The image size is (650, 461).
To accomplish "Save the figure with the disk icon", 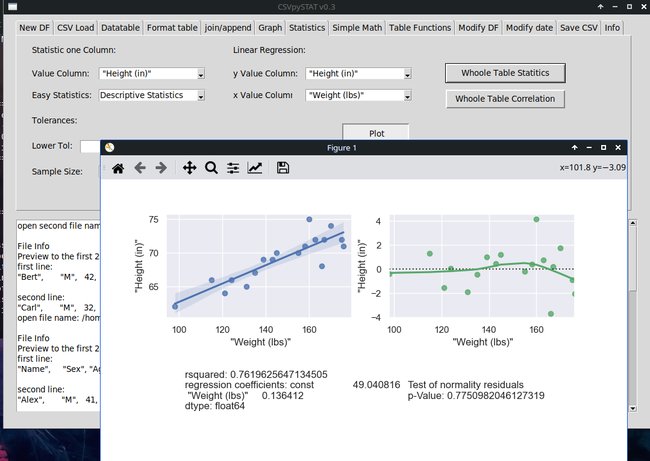I will pos(283,168).
